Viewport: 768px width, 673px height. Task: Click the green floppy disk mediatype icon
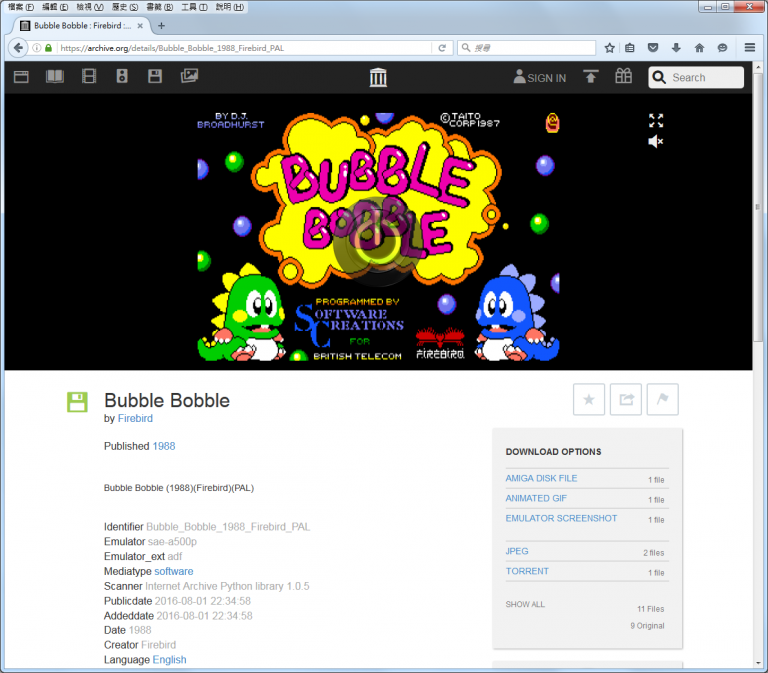point(77,402)
